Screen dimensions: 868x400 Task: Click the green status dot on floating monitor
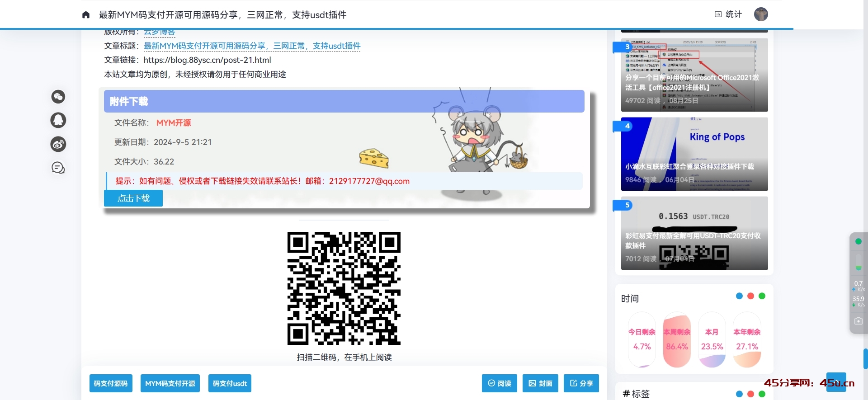coord(859,241)
